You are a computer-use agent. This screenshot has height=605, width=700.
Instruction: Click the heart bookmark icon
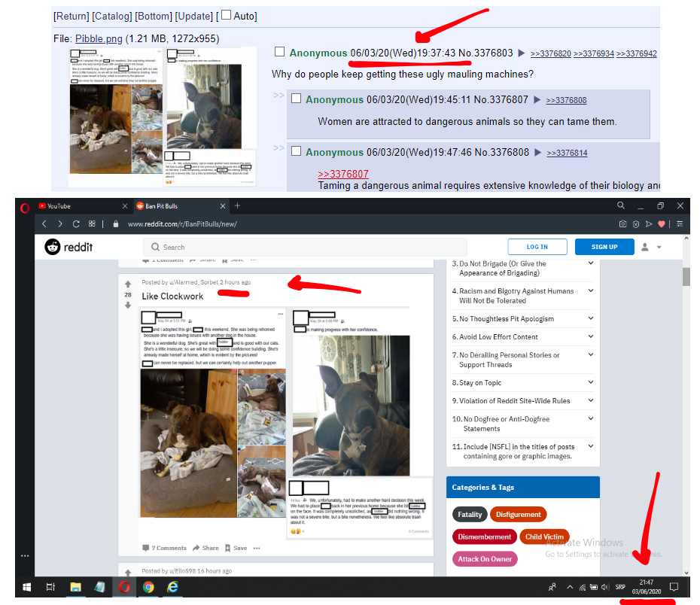click(x=662, y=224)
